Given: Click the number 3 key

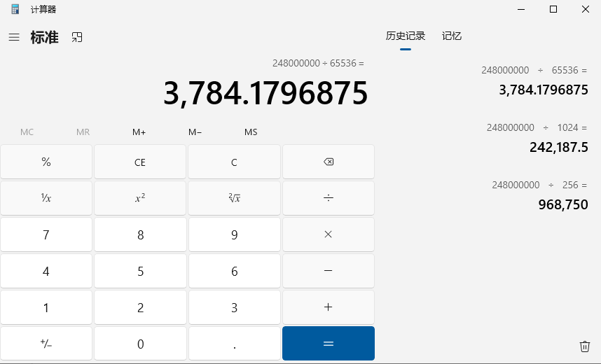Looking at the screenshot, I should 235,307.
